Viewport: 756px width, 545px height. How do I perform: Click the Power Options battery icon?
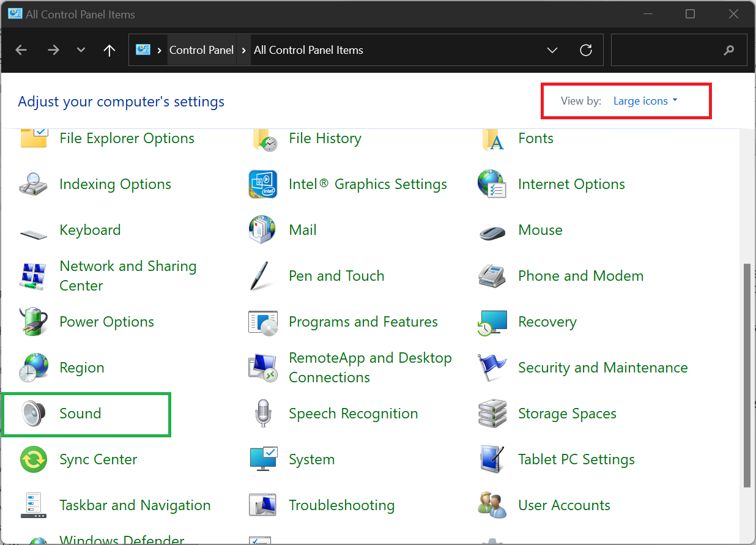[x=33, y=322]
